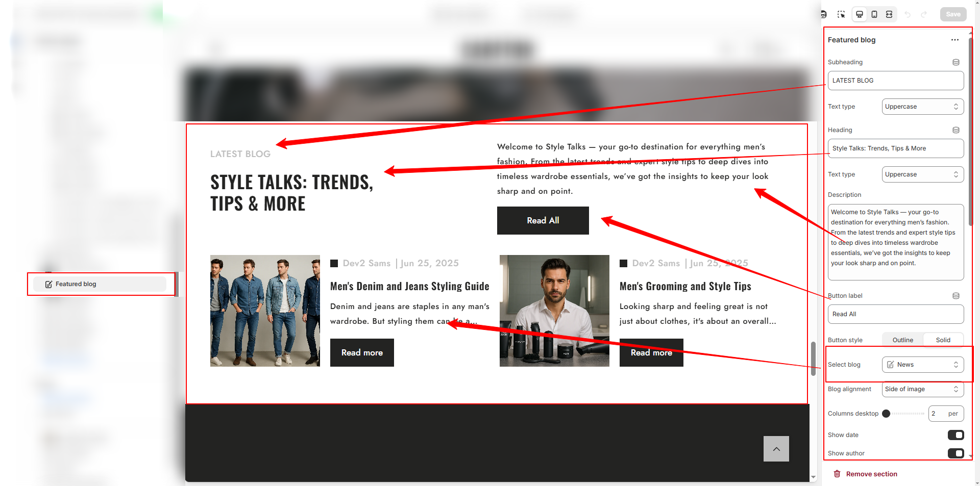
Task: Connect dynamic source for Subheading
Action: click(956, 62)
